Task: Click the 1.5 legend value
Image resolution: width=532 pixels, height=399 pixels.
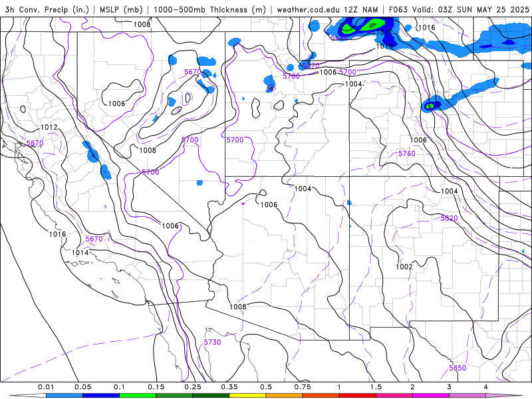Action: tap(376, 387)
